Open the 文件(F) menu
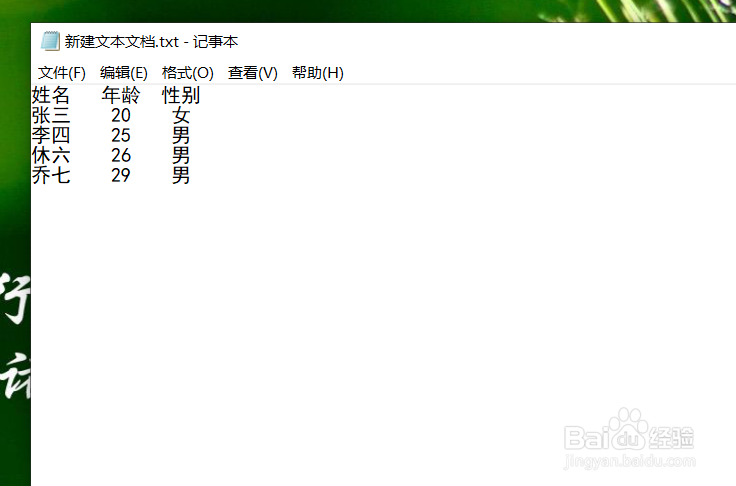This screenshot has height=486, width=736. point(61,73)
